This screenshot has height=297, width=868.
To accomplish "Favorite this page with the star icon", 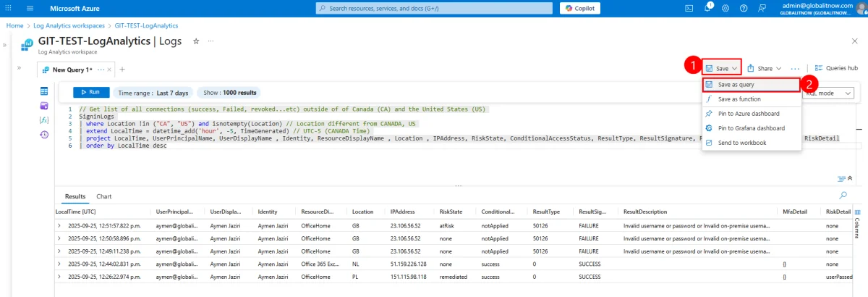I will click(196, 41).
